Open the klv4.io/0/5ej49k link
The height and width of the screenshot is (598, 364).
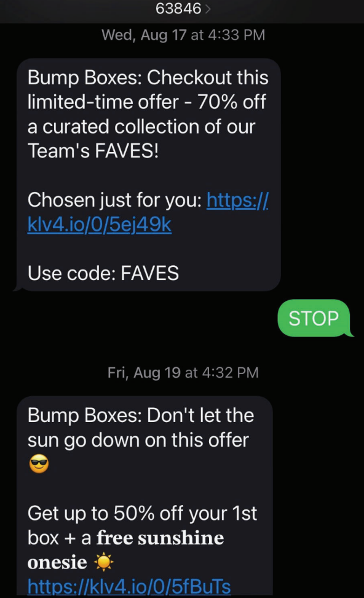148,212
